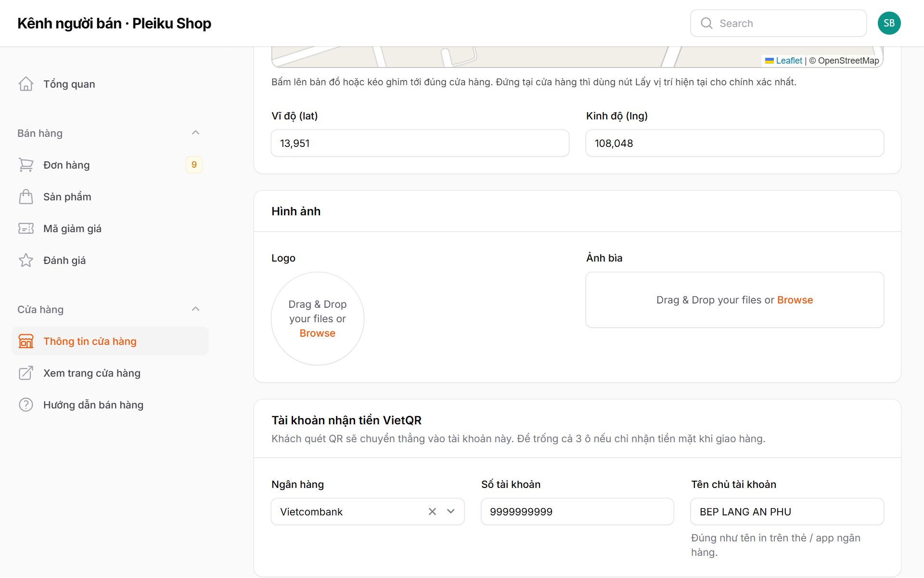This screenshot has width=924, height=578.
Task: Open Xem trang cửa hàng link
Action: coord(110,373)
